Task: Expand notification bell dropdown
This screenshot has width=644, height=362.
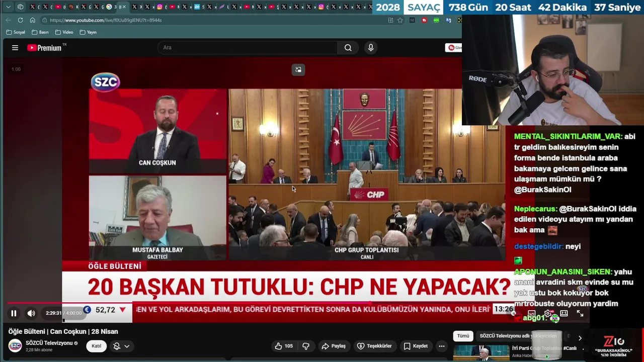Action: (x=121, y=346)
